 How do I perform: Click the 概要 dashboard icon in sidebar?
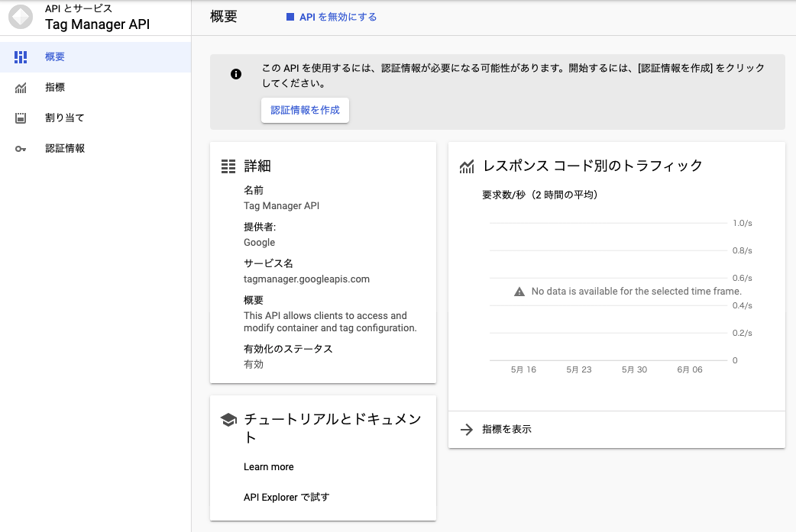[x=21, y=56]
